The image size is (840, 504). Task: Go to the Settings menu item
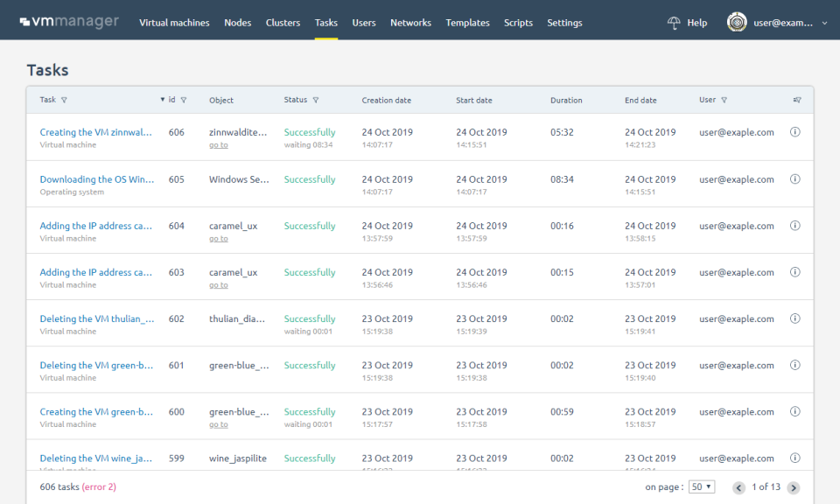click(564, 23)
